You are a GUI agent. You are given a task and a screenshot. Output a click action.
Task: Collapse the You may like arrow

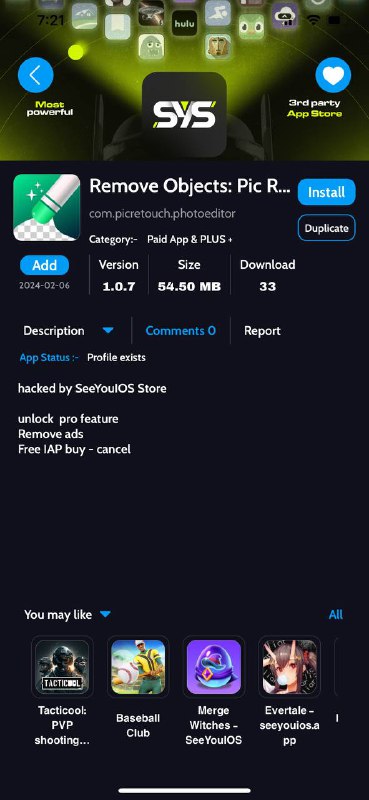[x=105, y=614]
